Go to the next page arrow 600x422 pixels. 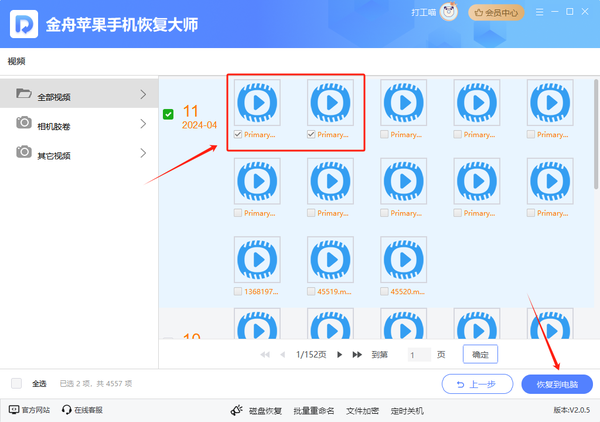pos(339,355)
